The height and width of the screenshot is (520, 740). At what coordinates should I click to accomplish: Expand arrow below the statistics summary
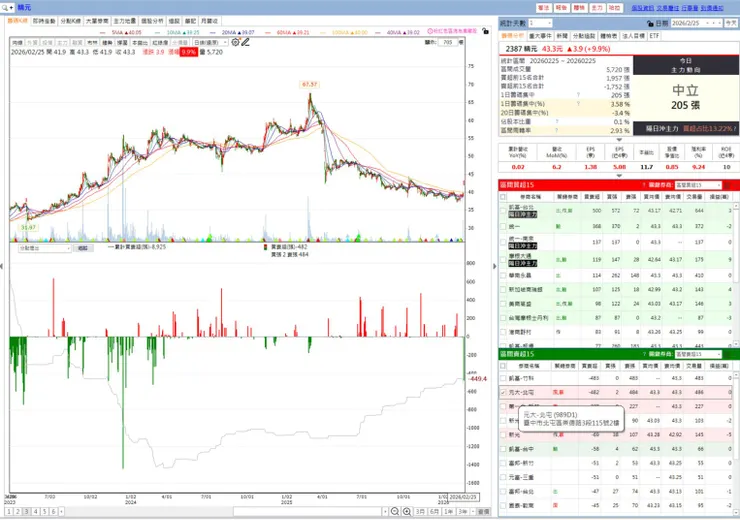[619, 140]
